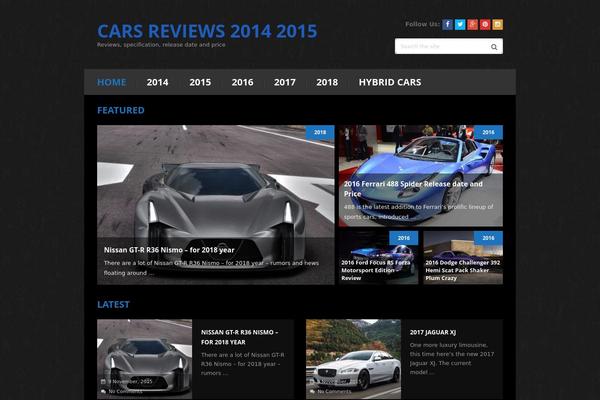Click comments icon on Nissan post
The image size is (600, 400).
[103, 392]
